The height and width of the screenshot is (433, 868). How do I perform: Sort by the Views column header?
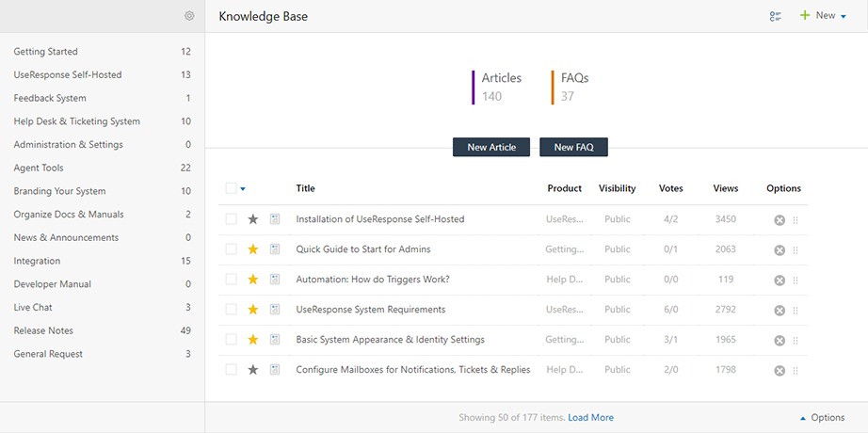click(726, 188)
